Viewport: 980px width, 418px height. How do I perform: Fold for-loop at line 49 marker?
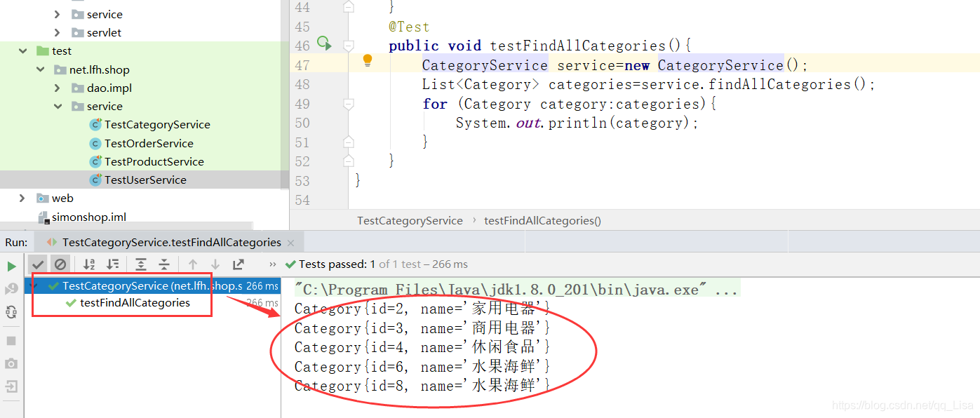pos(349,104)
